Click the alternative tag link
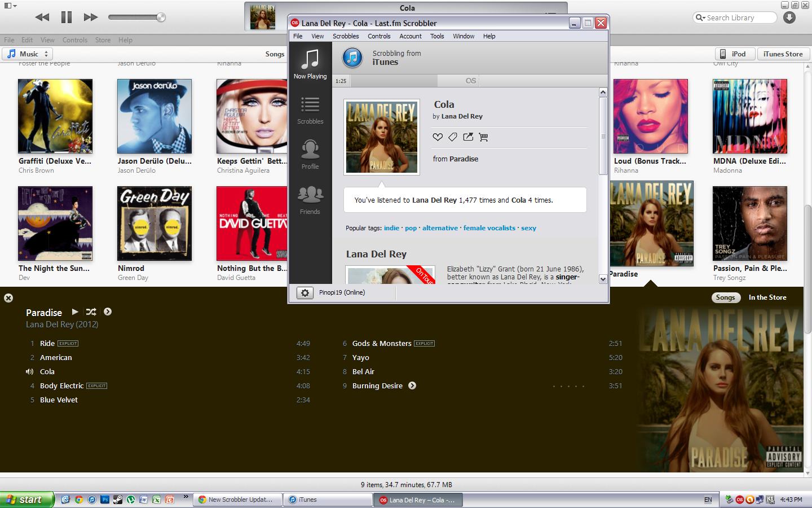The image size is (812, 508). [x=440, y=228]
